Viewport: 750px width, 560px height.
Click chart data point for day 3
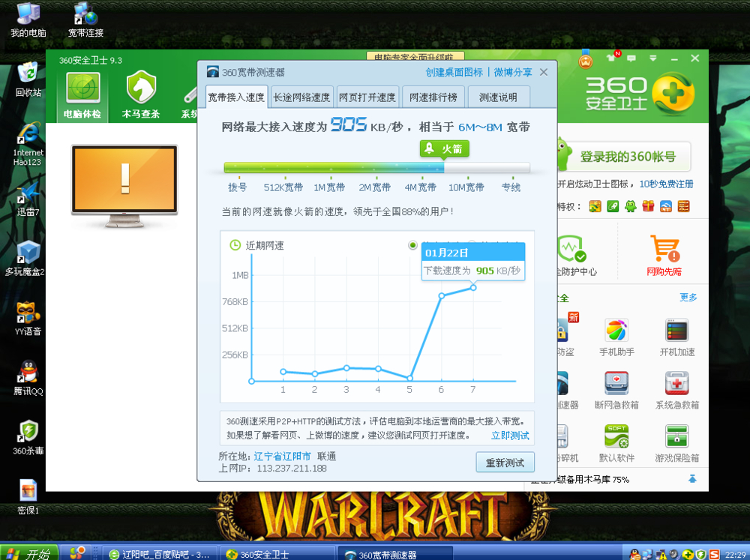(x=346, y=368)
